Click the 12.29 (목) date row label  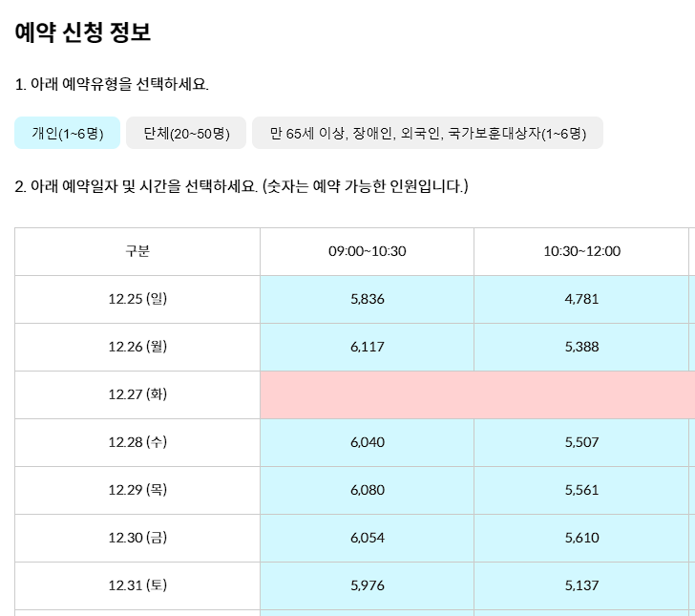[137, 491]
